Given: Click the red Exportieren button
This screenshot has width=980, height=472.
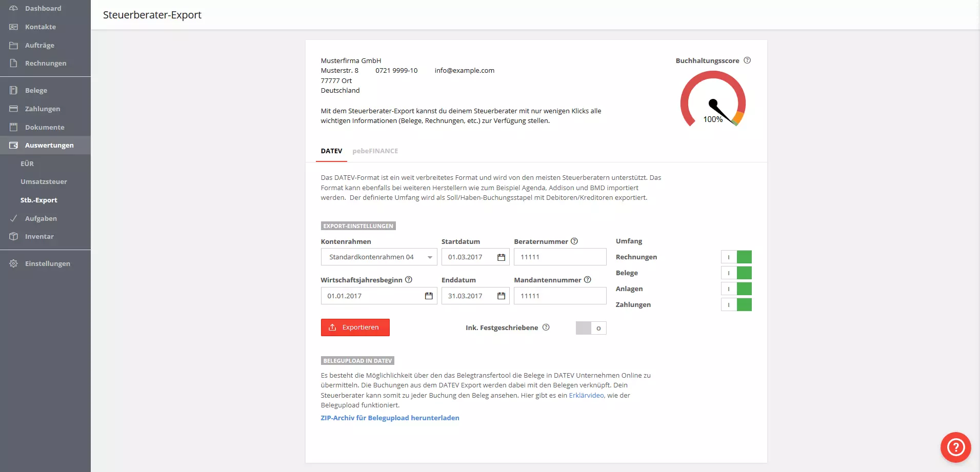Looking at the screenshot, I should click(355, 327).
